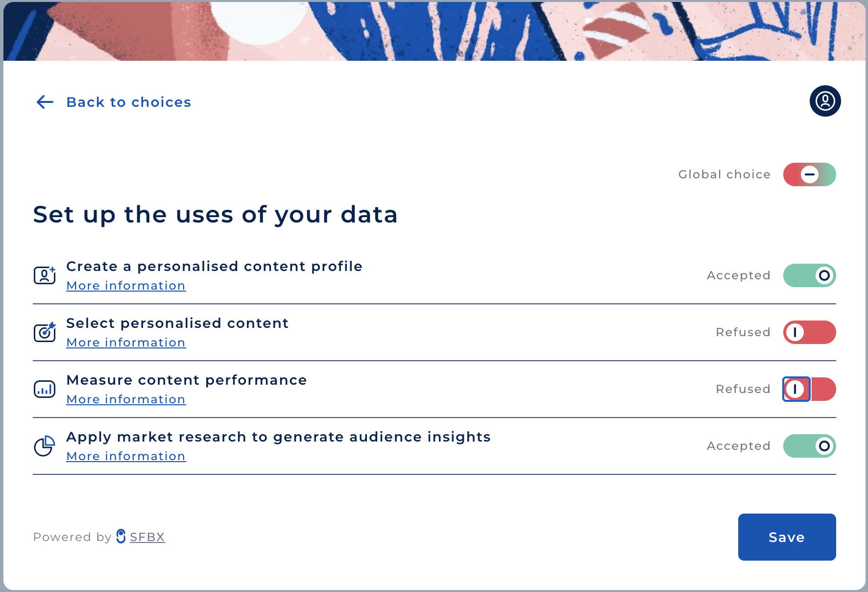The width and height of the screenshot is (868, 592).
Task: Click the Save button
Action: coord(787,537)
